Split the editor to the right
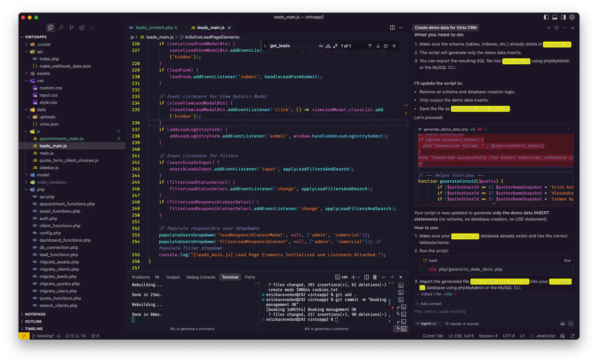 point(392,28)
